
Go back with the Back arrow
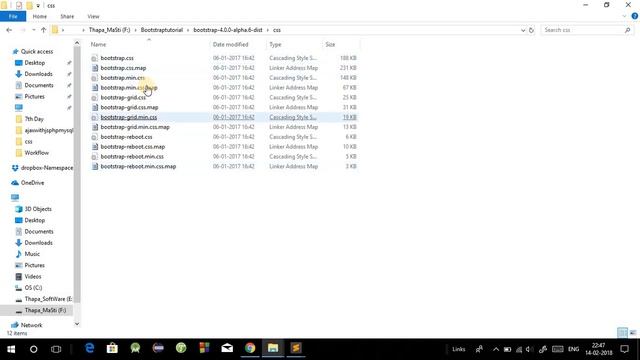9,30
